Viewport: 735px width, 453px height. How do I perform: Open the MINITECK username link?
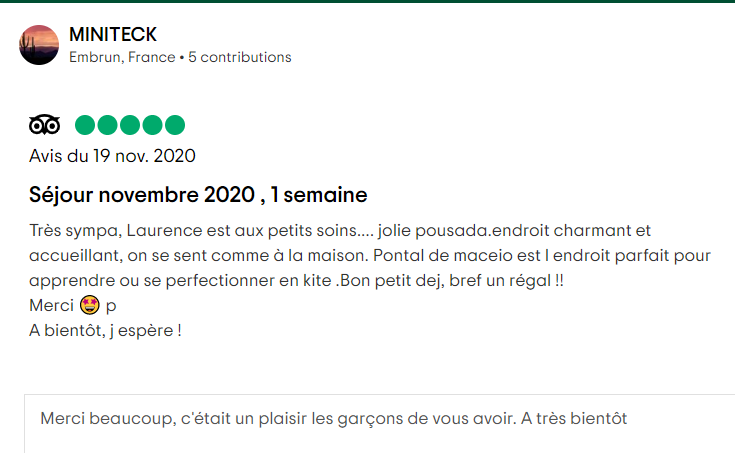pyautogui.click(x=112, y=35)
